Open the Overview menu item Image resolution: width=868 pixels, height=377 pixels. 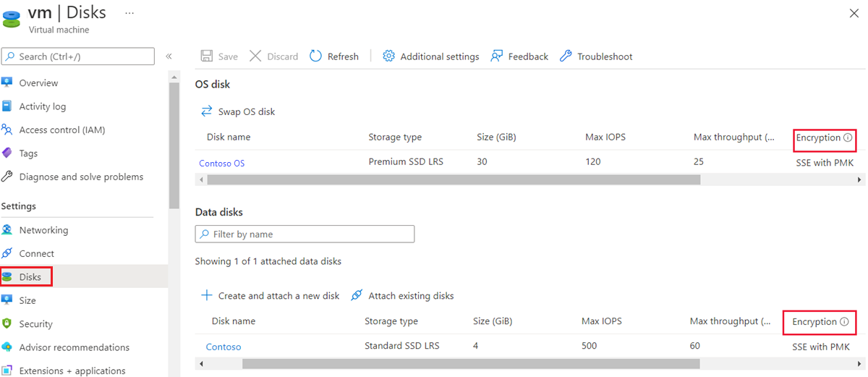point(38,83)
